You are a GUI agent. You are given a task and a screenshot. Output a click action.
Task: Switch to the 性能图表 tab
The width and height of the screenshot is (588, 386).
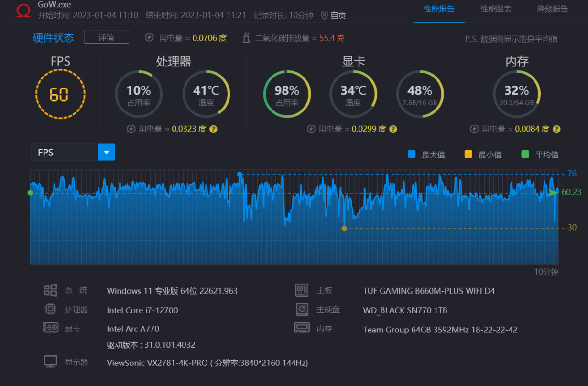tap(496, 9)
